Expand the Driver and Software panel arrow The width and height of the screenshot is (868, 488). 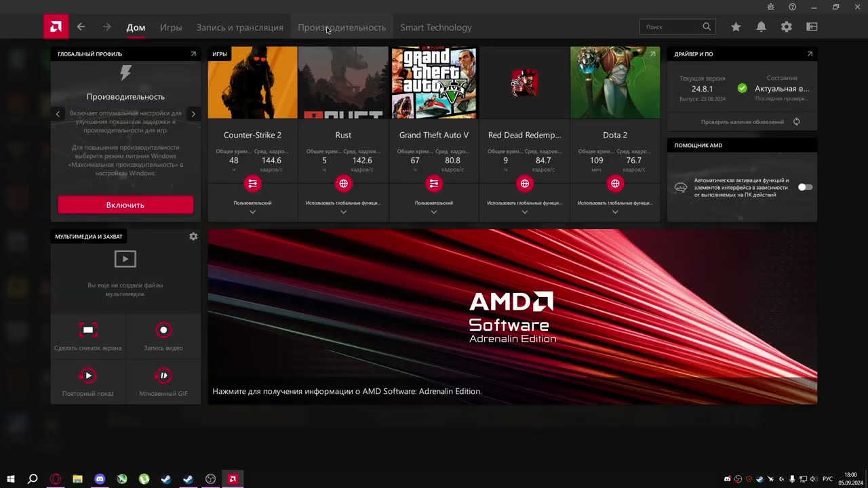click(x=810, y=54)
